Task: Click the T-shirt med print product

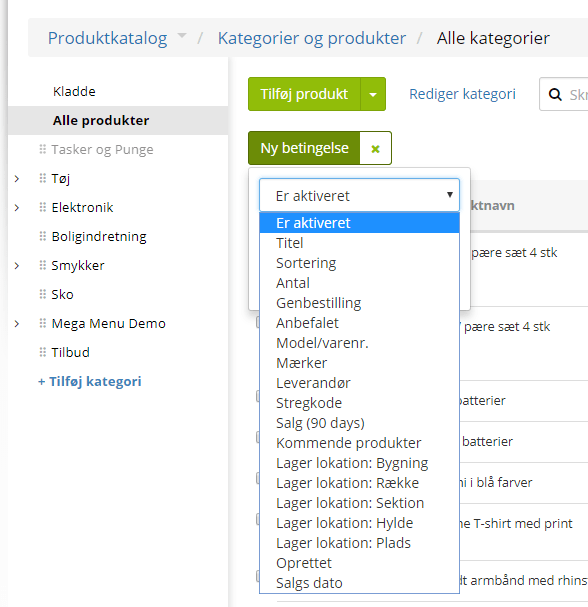Action: pos(515,524)
